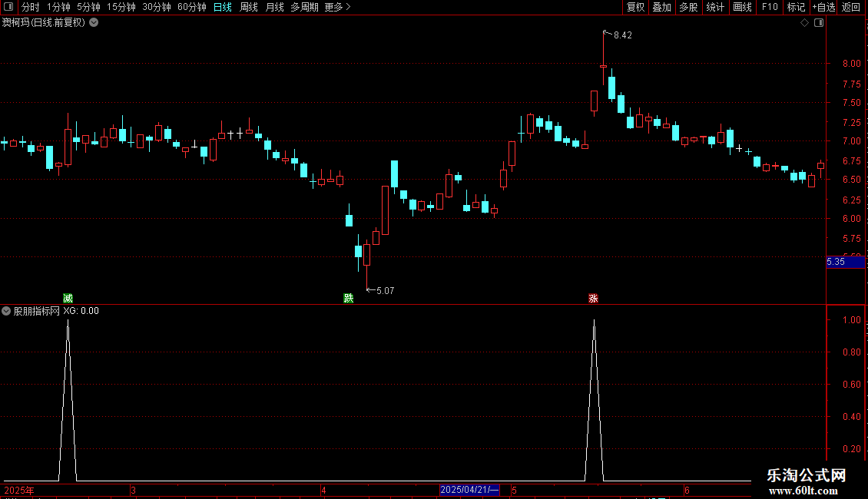
Task: Click the month 3 marker on time axis
Action: tap(133, 490)
